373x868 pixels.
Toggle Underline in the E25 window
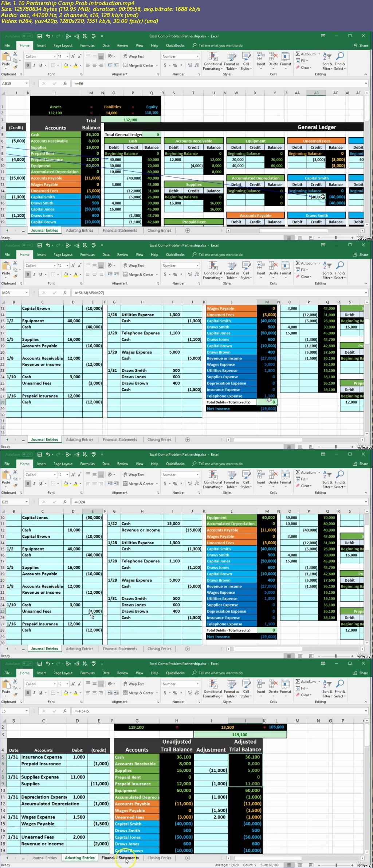coord(40,484)
